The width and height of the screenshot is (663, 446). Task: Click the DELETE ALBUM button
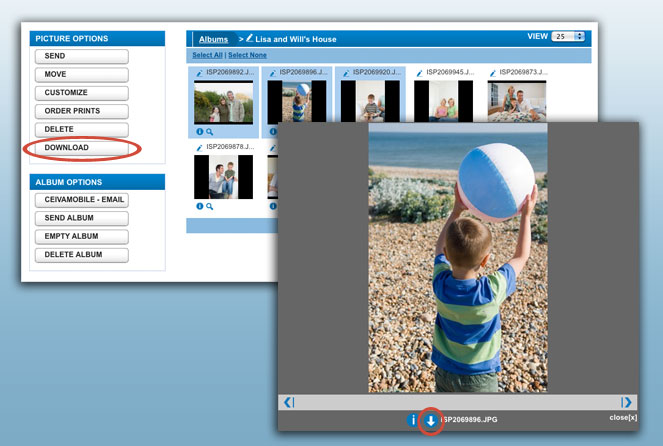click(82, 255)
